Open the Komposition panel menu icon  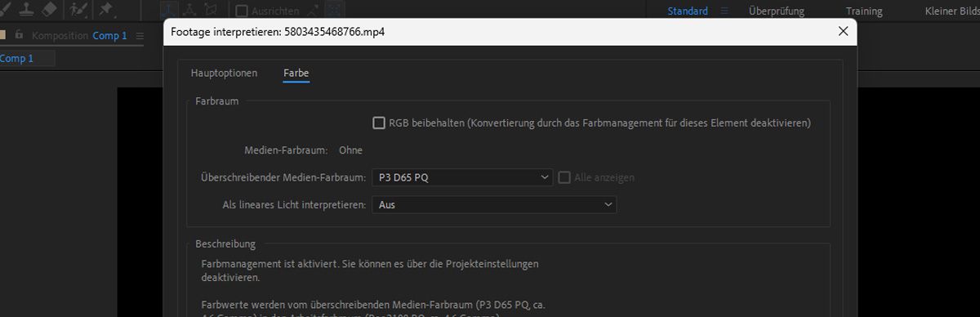coord(140,36)
